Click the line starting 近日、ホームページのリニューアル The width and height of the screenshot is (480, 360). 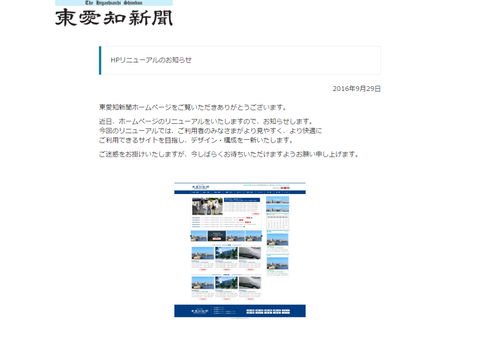tap(206, 121)
